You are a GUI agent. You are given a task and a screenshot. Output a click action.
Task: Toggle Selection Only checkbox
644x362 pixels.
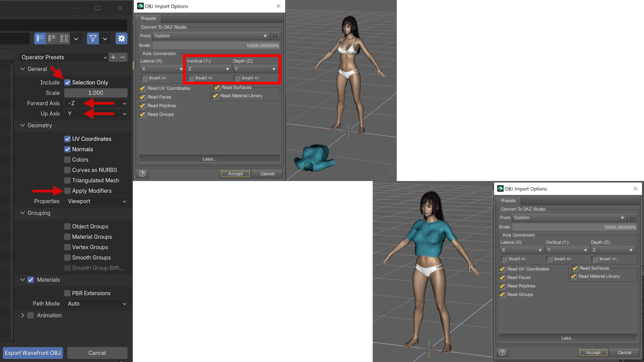[67, 82]
